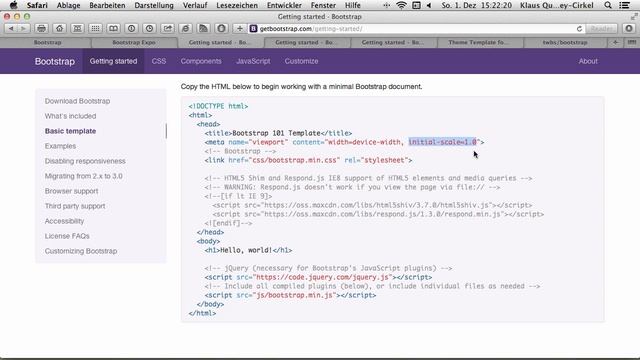Click the date and time in the menu bar
Viewport: 640px width, 360px height.
coord(477,5)
